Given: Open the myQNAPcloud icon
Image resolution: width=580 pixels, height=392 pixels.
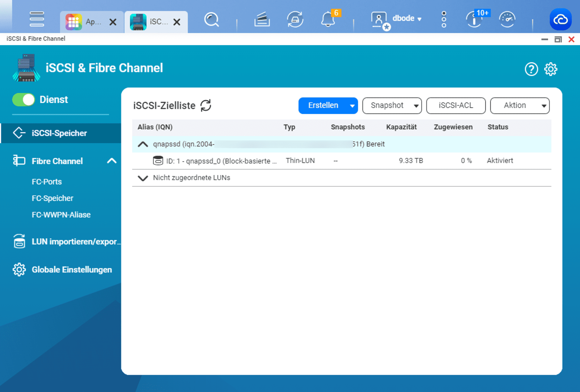Looking at the screenshot, I should pyautogui.click(x=560, y=20).
